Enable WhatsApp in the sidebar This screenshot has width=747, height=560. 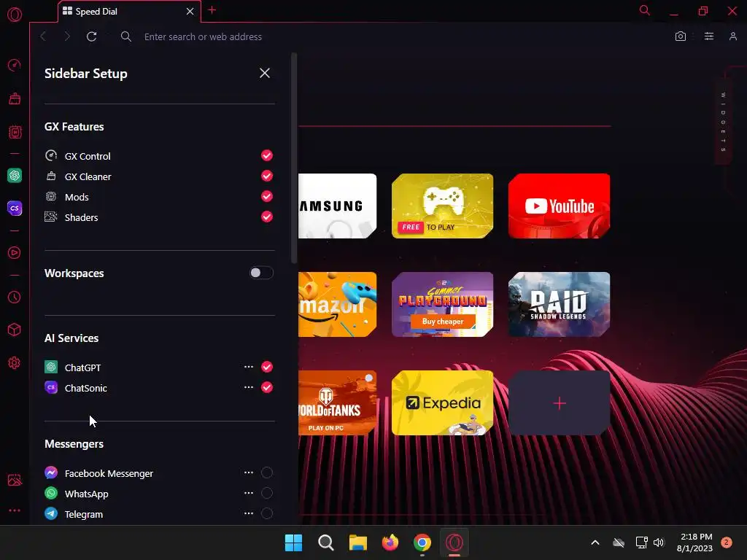tap(267, 494)
